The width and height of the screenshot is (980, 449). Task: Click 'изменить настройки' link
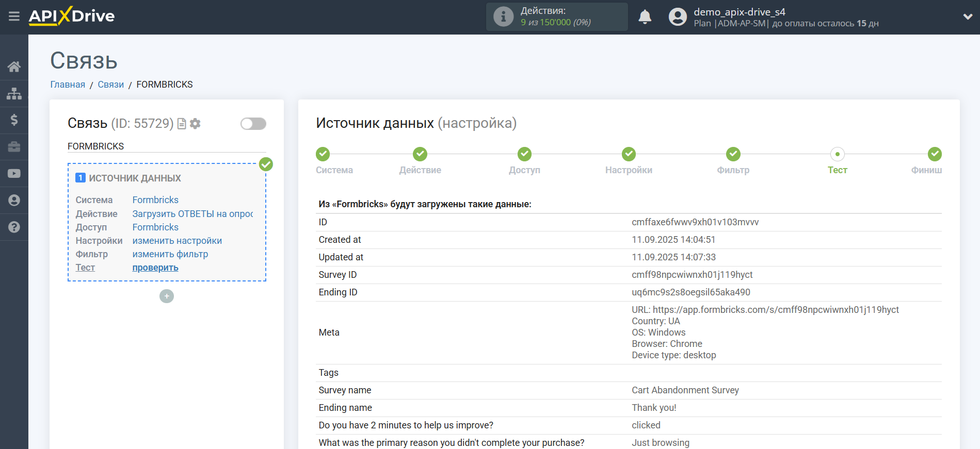(177, 241)
